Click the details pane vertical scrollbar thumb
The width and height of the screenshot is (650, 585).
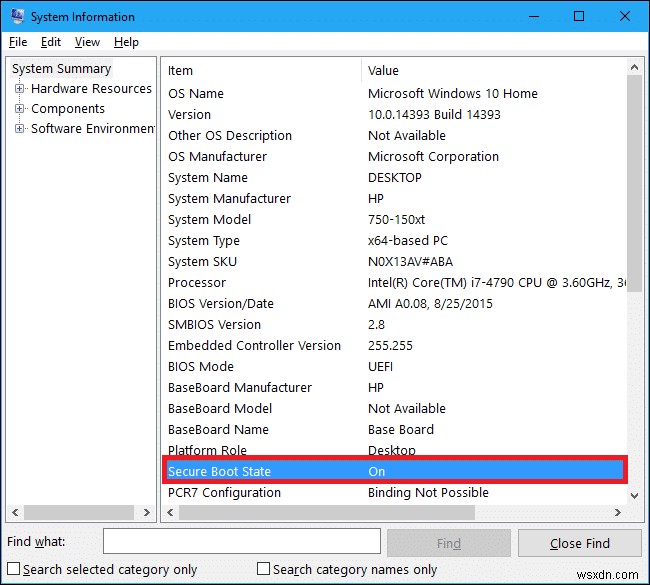point(634,183)
